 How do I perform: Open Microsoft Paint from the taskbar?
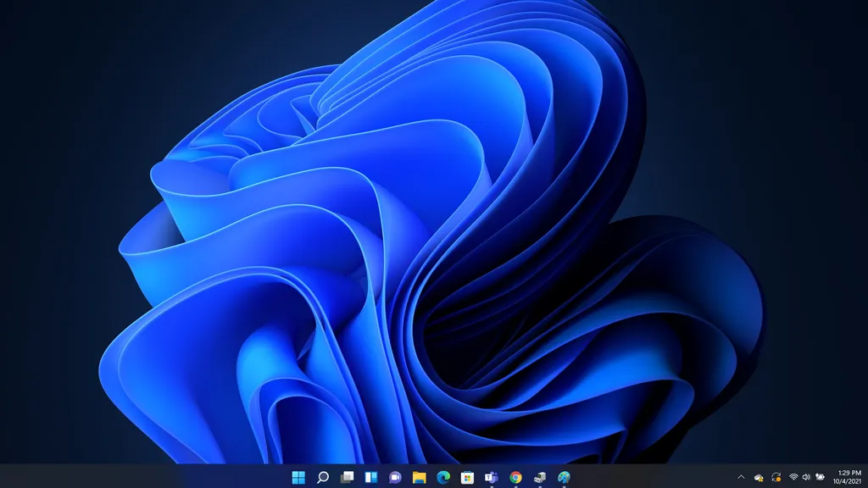tap(563, 477)
